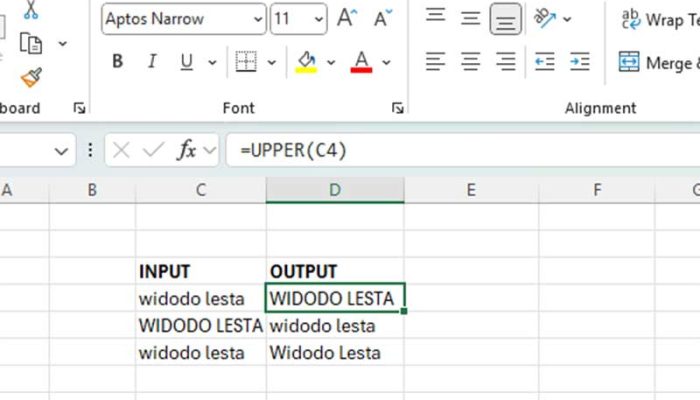Select the Format Painter brush
Viewport: 700px width, 400px height.
[31, 78]
